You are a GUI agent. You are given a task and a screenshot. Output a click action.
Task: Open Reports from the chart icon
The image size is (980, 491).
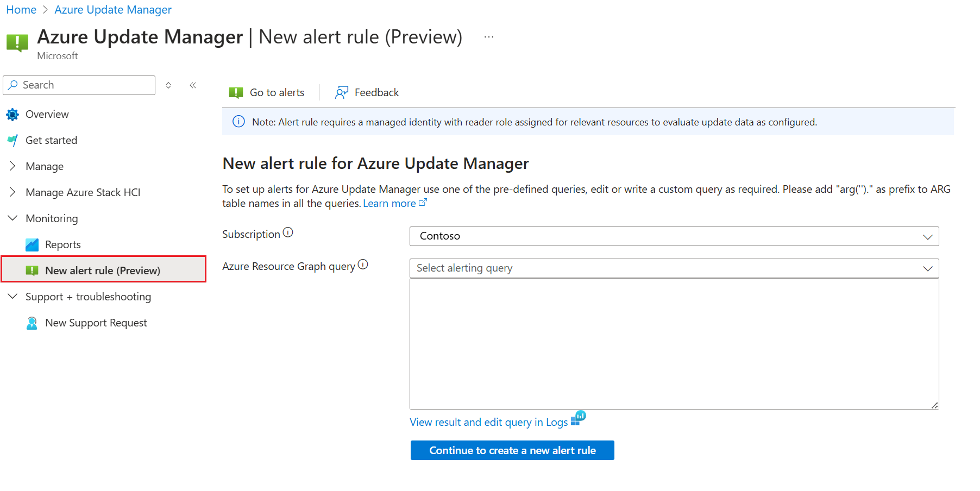32,245
